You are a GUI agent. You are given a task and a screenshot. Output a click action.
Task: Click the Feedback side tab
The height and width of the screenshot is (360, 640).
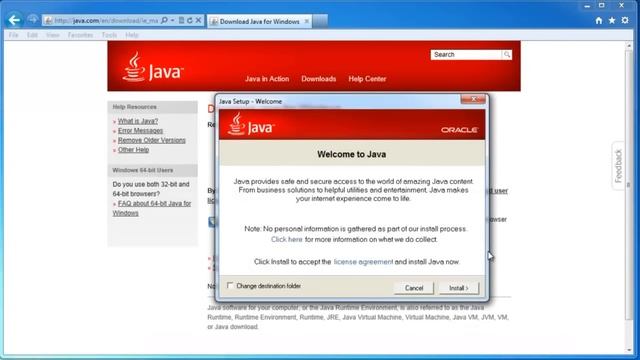[618, 166]
